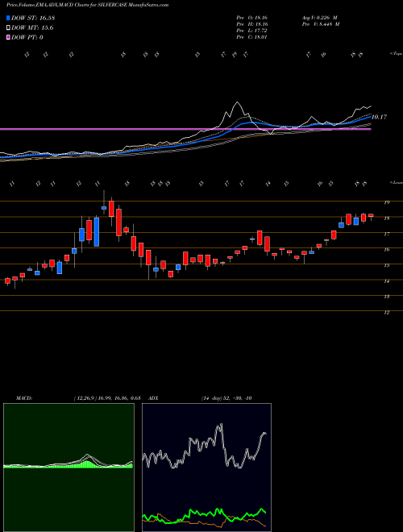Click price axis label 17
This screenshot has width=403, height=532.
click(386, 234)
